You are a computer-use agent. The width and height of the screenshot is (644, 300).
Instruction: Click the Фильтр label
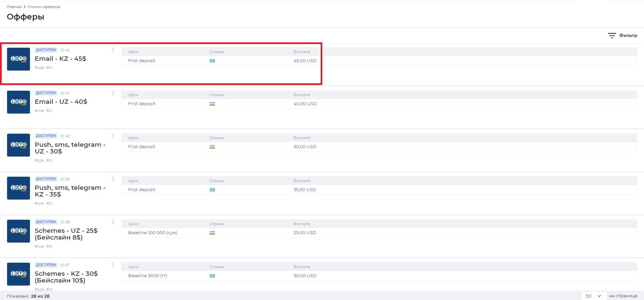(x=628, y=35)
